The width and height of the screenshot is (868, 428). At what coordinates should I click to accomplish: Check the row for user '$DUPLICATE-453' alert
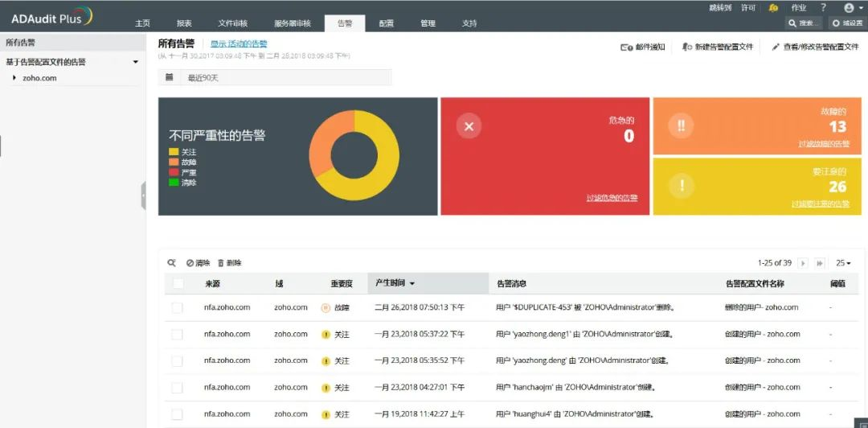[177, 307]
